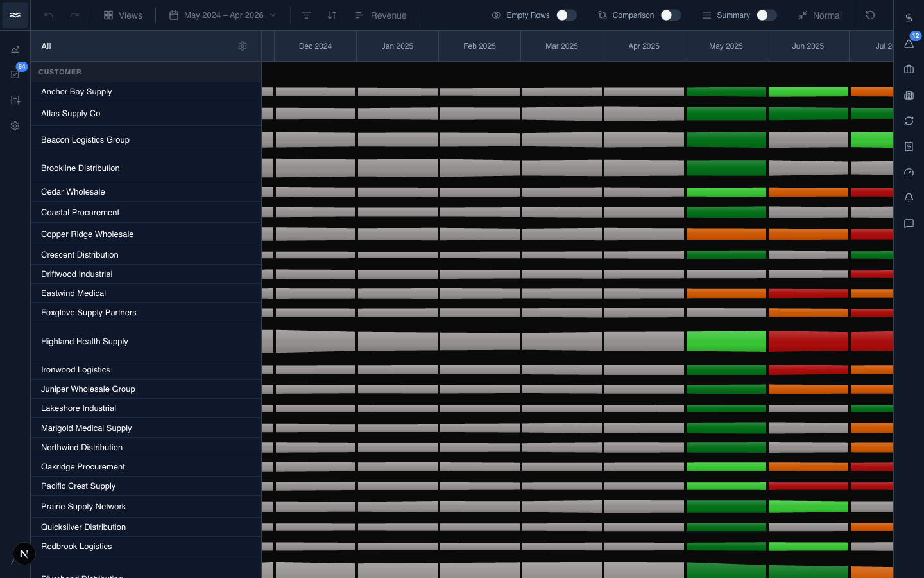
Task: Open the May 2024 – Apr 2026 date dropdown
Action: (223, 15)
